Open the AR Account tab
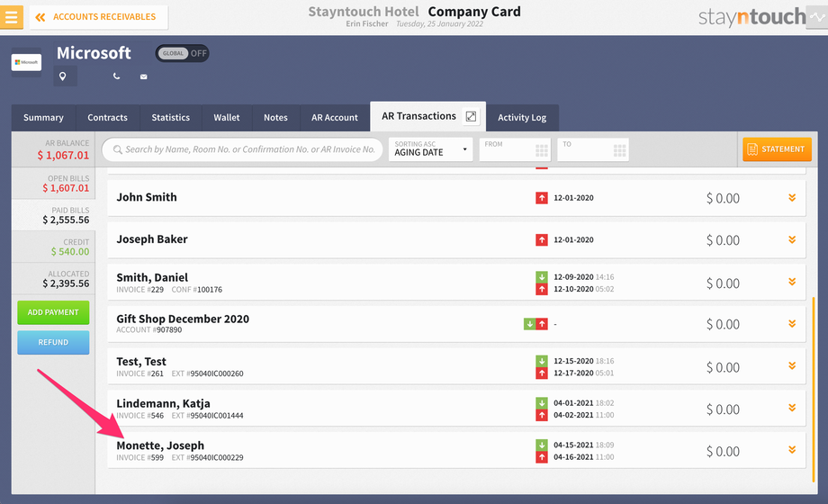828x504 pixels. click(x=335, y=117)
